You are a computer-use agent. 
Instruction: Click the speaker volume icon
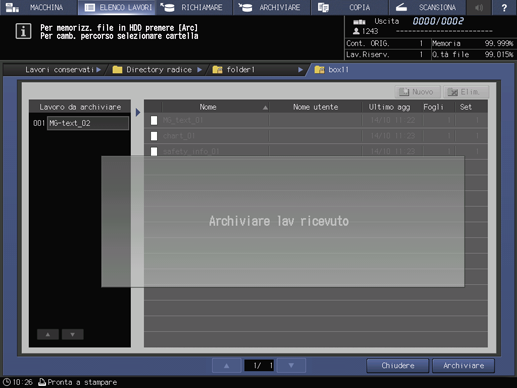point(479,7)
